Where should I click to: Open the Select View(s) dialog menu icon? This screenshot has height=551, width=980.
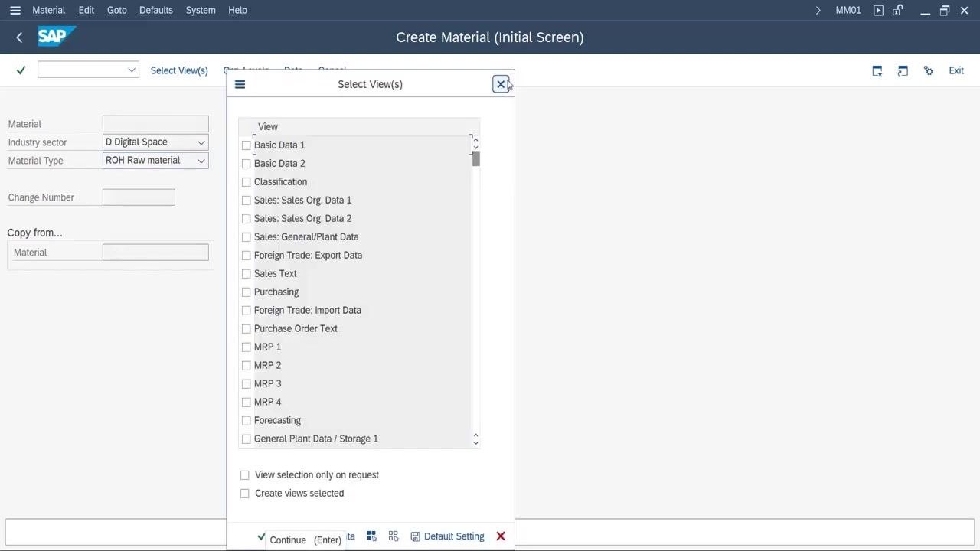click(x=240, y=84)
